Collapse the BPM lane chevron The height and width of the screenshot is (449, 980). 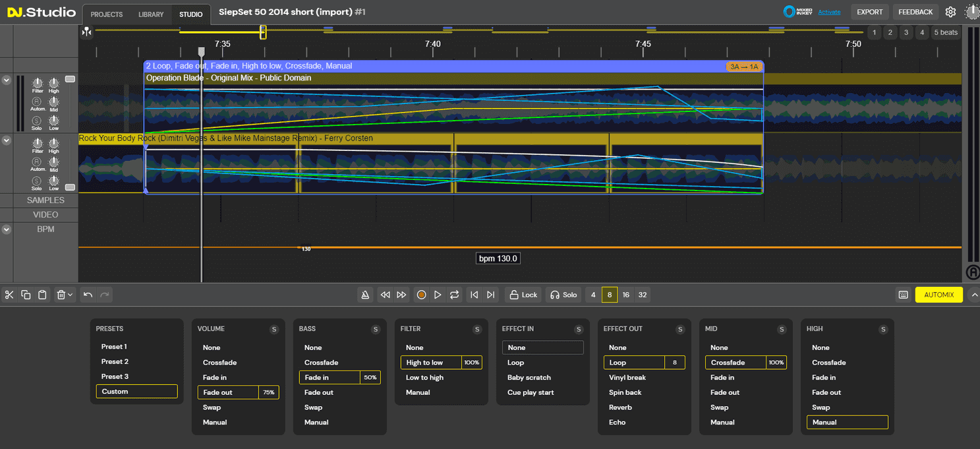(x=7, y=229)
